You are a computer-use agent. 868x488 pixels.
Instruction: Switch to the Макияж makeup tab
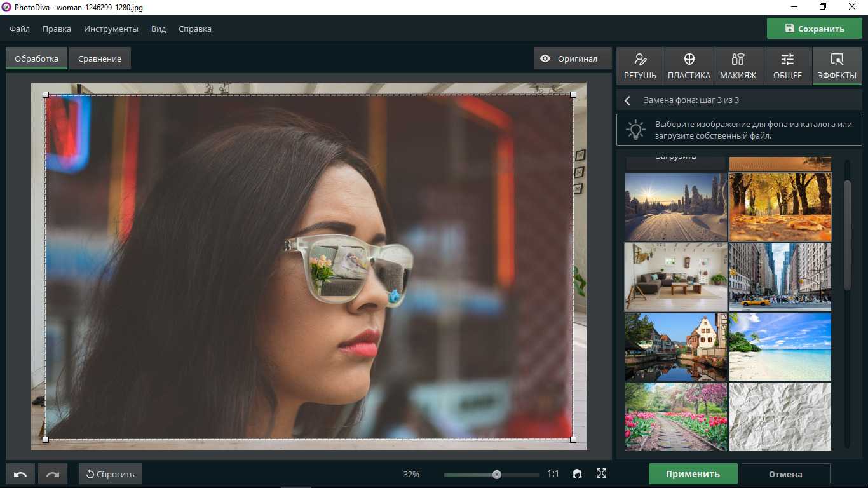click(738, 66)
